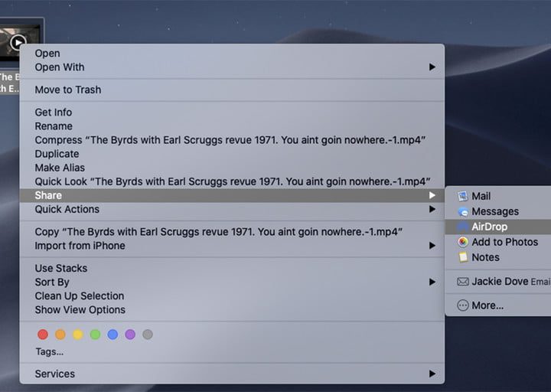This screenshot has height=392, width=551.
Task: Apply the green color tag
Action: [95, 335]
